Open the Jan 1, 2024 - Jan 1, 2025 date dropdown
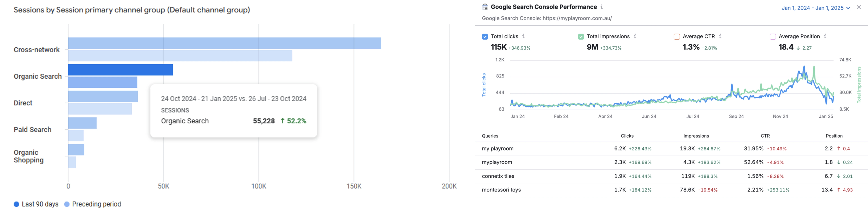The image size is (868, 211). (x=815, y=8)
